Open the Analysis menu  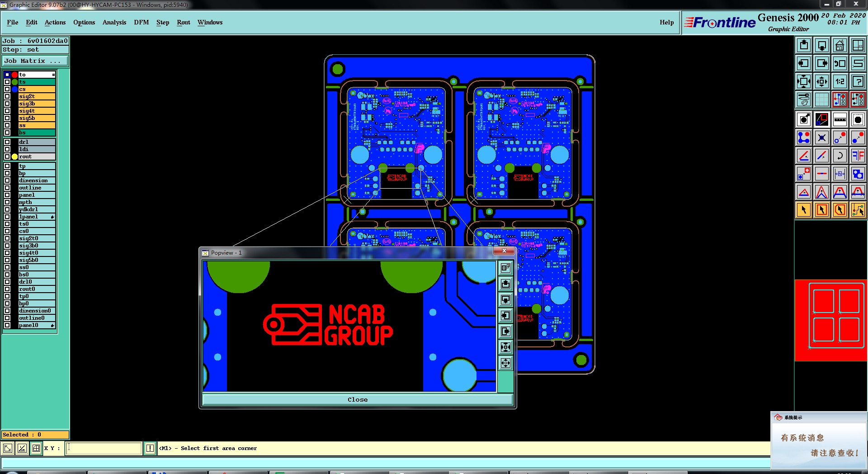tap(114, 22)
